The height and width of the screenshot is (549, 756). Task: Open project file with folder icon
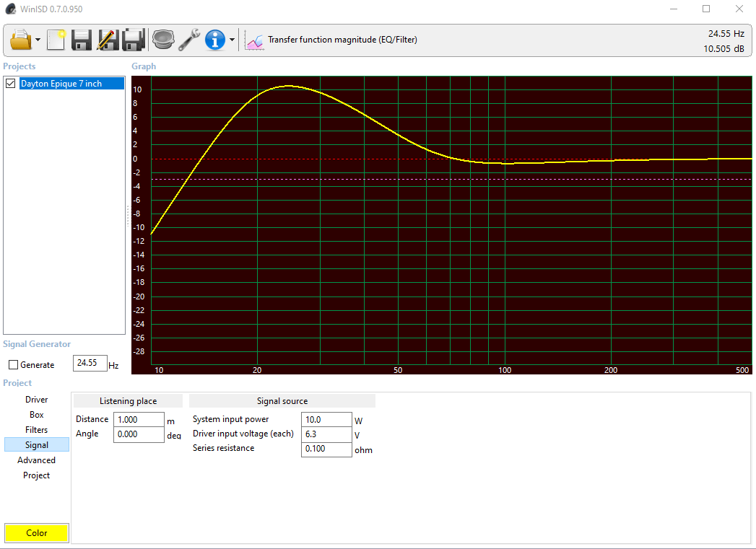[21, 40]
